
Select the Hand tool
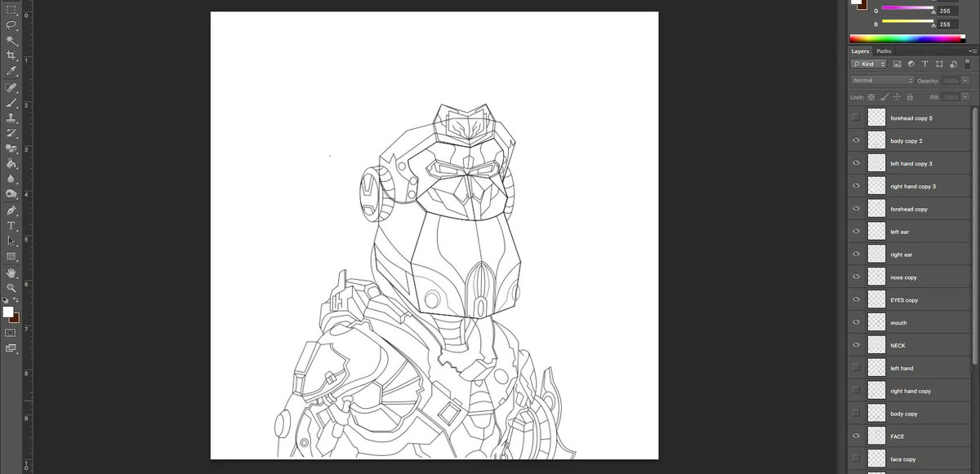(x=11, y=273)
